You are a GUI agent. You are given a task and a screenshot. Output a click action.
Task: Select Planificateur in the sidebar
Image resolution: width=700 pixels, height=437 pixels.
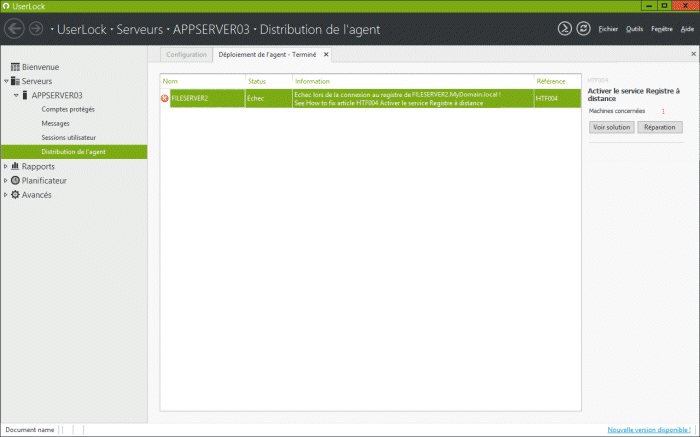click(44, 181)
